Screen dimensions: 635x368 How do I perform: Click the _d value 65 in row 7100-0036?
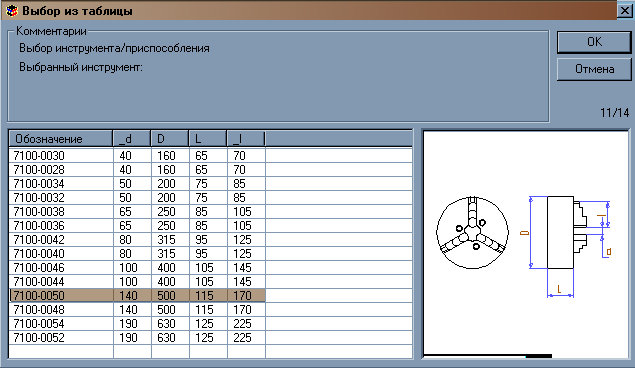coord(132,226)
